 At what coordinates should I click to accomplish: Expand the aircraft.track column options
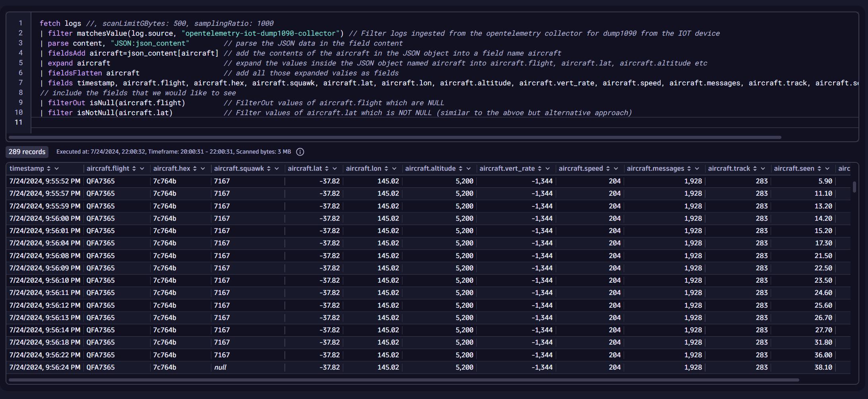(764, 168)
